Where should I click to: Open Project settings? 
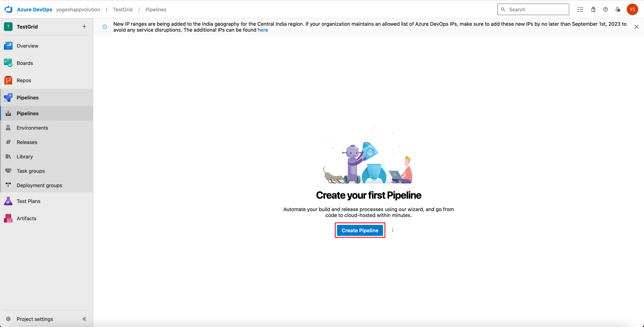[x=35, y=319]
